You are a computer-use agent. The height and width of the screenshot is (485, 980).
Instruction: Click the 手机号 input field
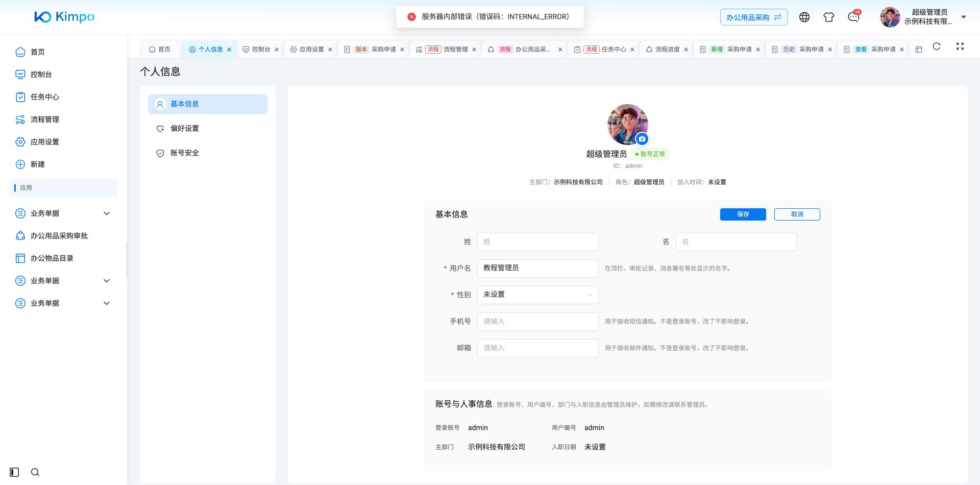tap(537, 321)
